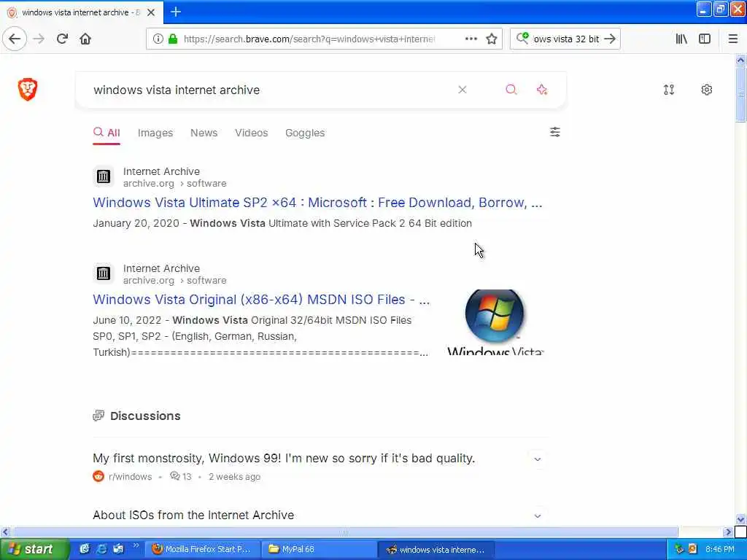Click the Brave AI sparkle icon
The width and height of the screenshot is (747, 560).
pyautogui.click(x=542, y=90)
